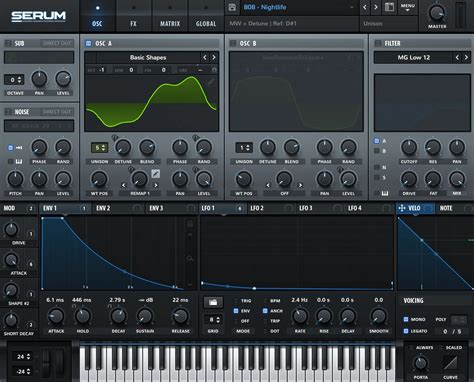The height and width of the screenshot is (382, 474).
Task: Toggle the OSC A enable switch
Action: pos(88,43)
